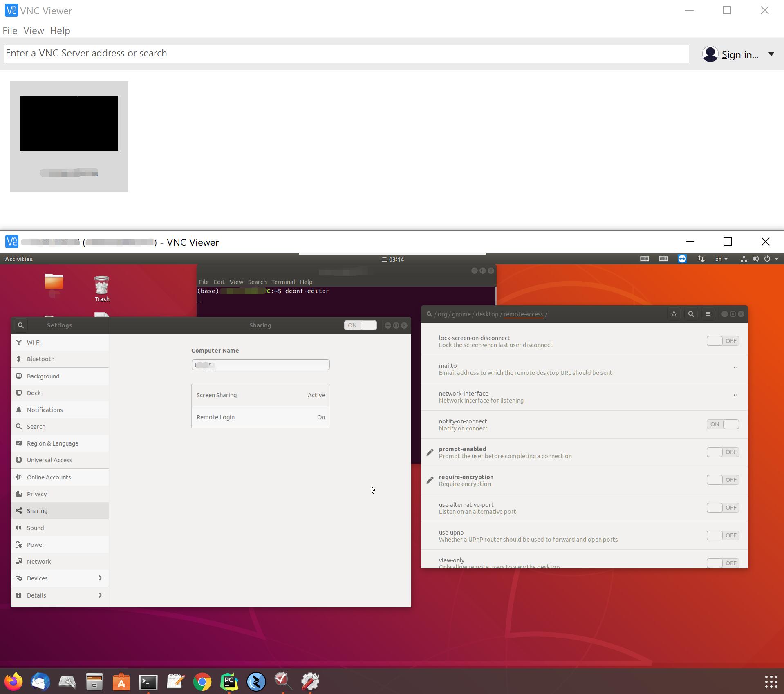This screenshot has height=694, width=784.
Task: Select the network-interface key row
Action: click(585, 397)
